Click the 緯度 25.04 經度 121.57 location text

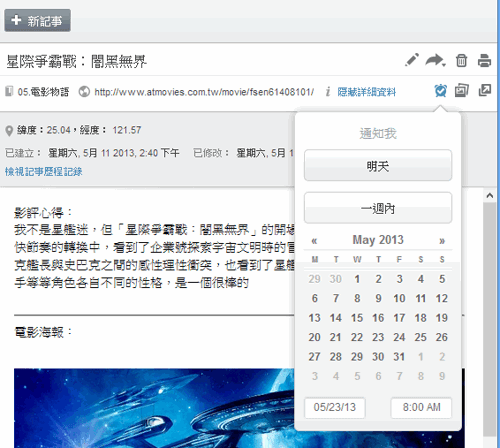pyautogui.click(x=79, y=130)
